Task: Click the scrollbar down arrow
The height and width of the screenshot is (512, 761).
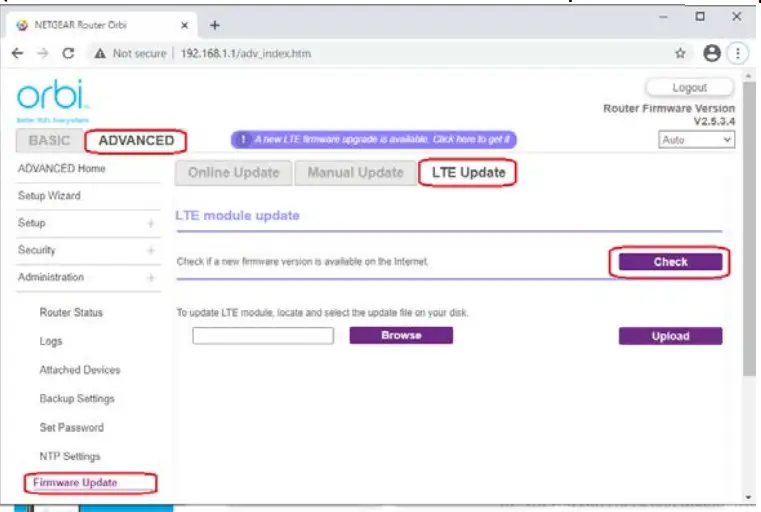Action: (749, 497)
